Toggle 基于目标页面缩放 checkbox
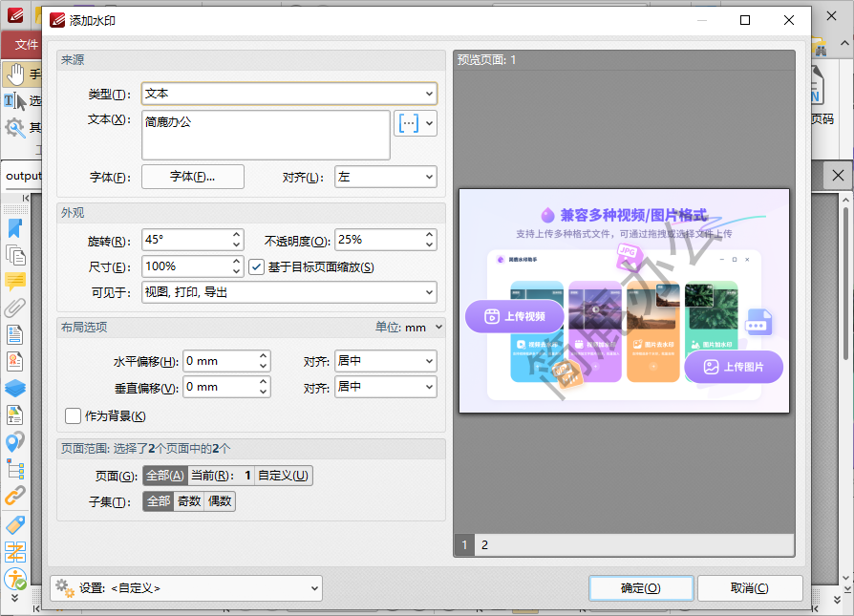 256,266
